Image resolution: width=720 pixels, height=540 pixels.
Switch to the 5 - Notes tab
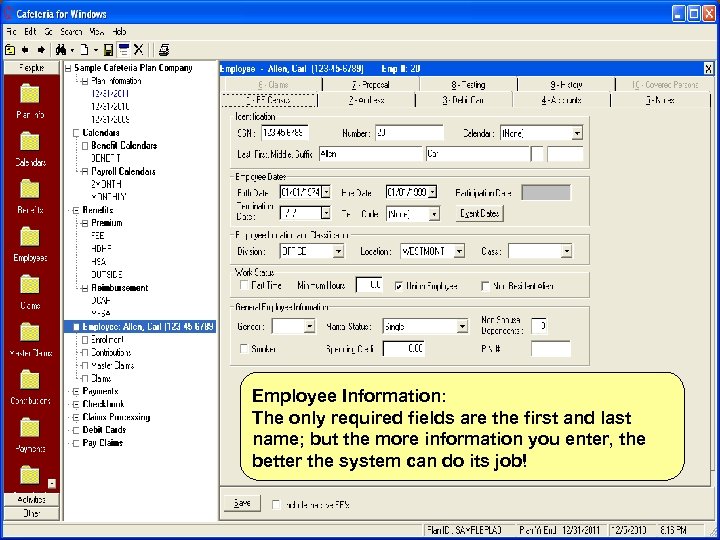[x=660, y=100]
